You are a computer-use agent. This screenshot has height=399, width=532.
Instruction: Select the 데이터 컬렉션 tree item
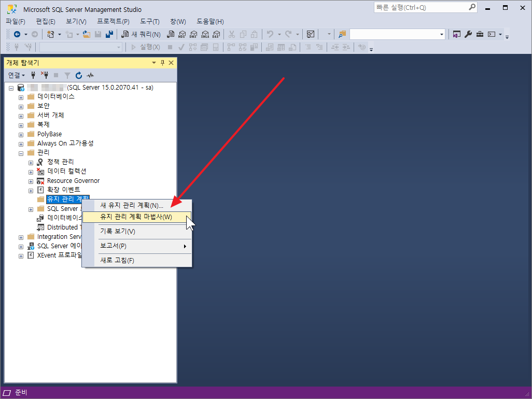(x=66, y=171)
